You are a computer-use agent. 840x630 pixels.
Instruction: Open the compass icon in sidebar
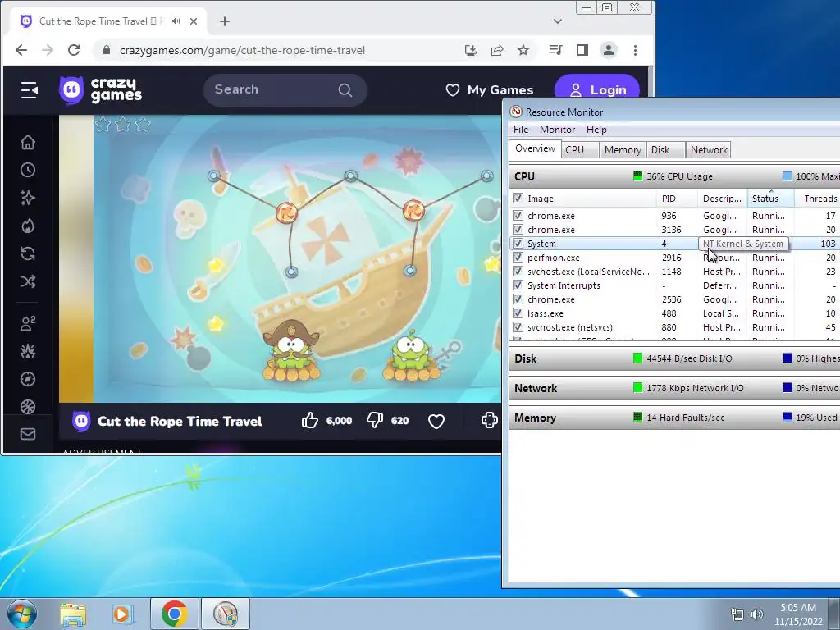tap(28, 379)
